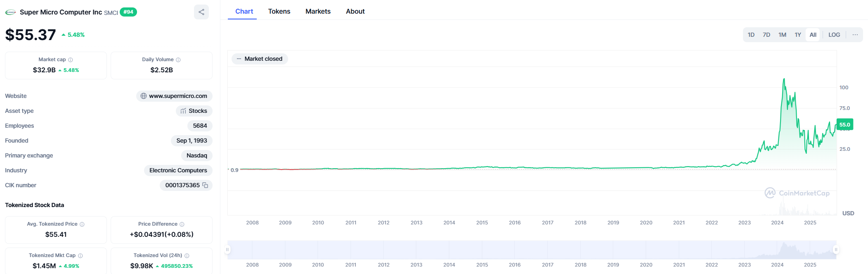Open the three-dot chart options menu
The width and height of the screenshot is (868, 274).
[x=855, y=35]
